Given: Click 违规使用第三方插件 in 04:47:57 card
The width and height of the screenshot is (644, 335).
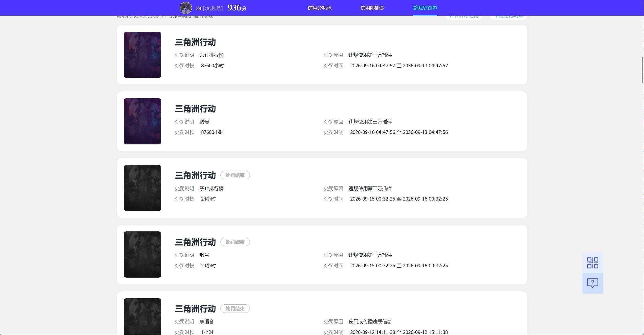Looking at the screenshot, I should click(x=370, y=55).
